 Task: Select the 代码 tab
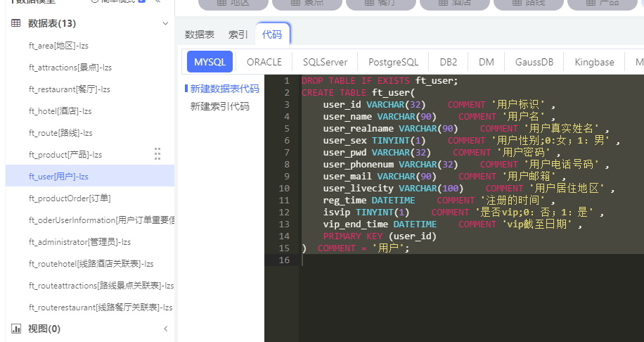click(272, 34)
